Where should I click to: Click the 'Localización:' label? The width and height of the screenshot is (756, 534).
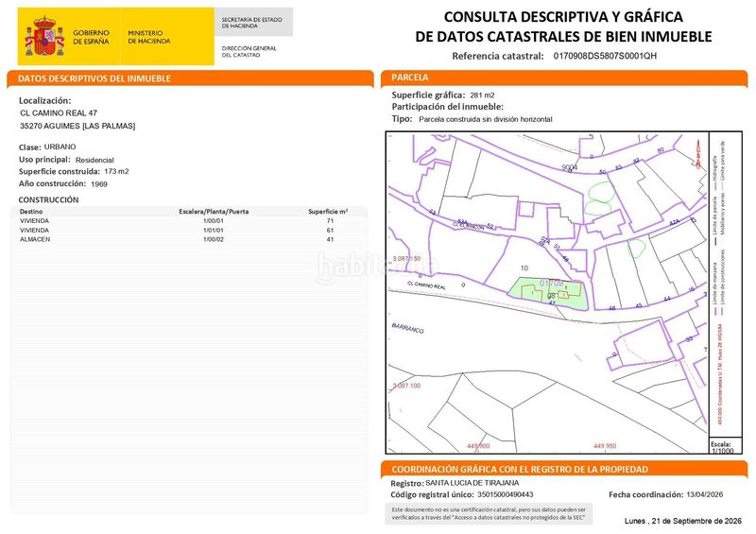point(44,100)
